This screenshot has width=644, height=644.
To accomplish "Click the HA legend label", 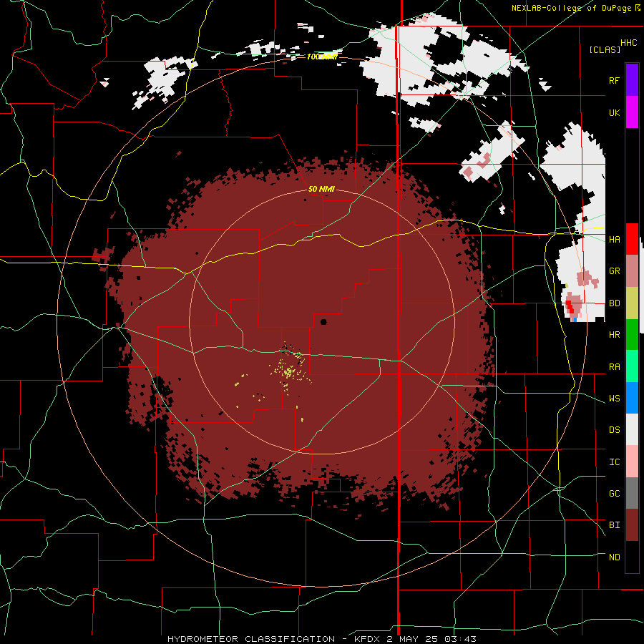I will coord(614,239).
